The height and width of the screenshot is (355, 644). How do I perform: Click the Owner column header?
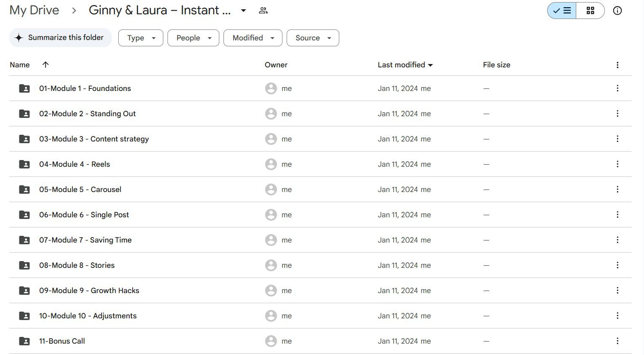[276, 65]
